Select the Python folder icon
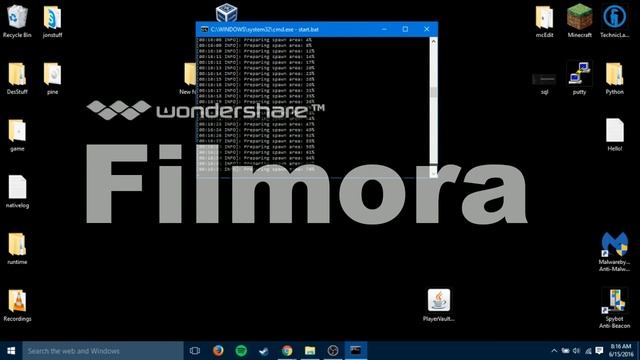 click(614, 78)
